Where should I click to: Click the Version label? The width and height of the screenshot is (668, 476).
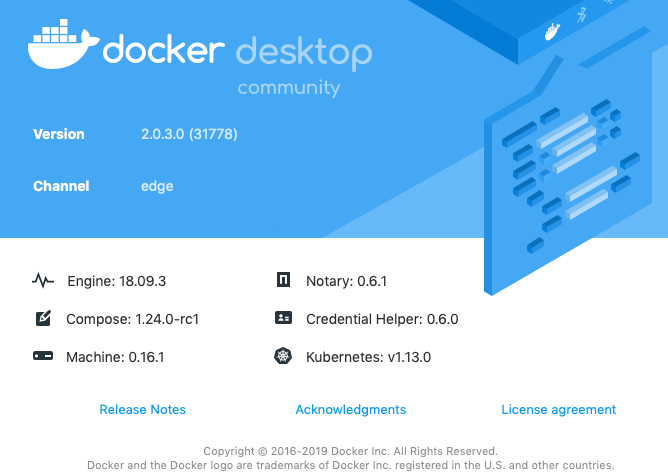(59, 134)
